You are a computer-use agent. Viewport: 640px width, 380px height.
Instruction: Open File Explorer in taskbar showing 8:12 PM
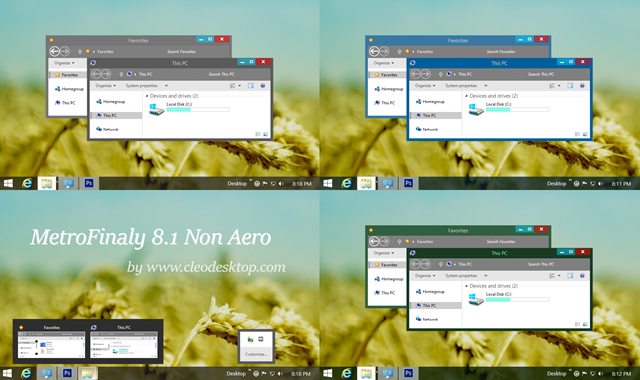pyautogui.click(x=366, y=373)
